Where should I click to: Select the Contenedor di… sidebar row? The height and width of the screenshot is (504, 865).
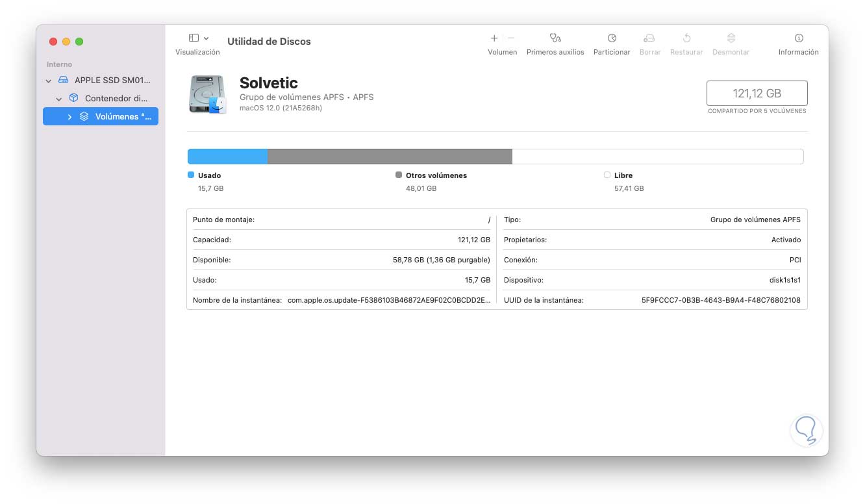coord(101,98)
